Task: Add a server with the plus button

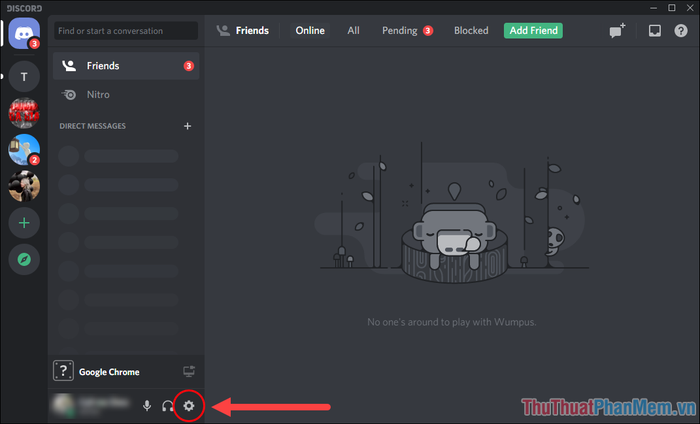Action: point(24,223)
